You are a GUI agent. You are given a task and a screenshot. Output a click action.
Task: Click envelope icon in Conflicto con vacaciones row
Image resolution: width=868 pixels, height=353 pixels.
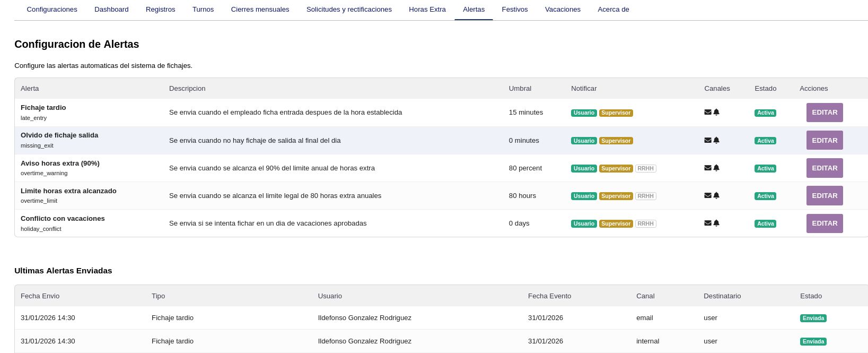tap(707, 223)
